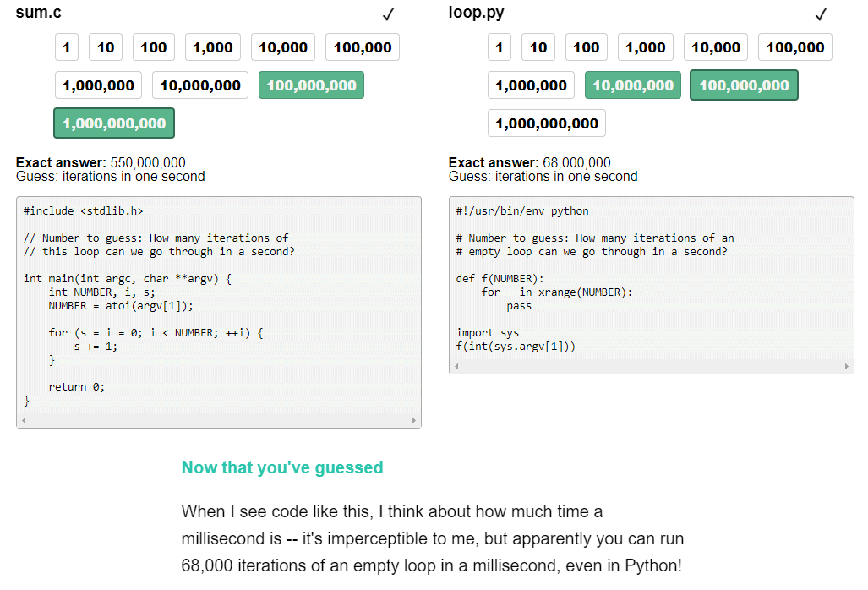868x590 pixels.
Task: Click the checkmark next to loop.py
Action: [x=821, y=14]
